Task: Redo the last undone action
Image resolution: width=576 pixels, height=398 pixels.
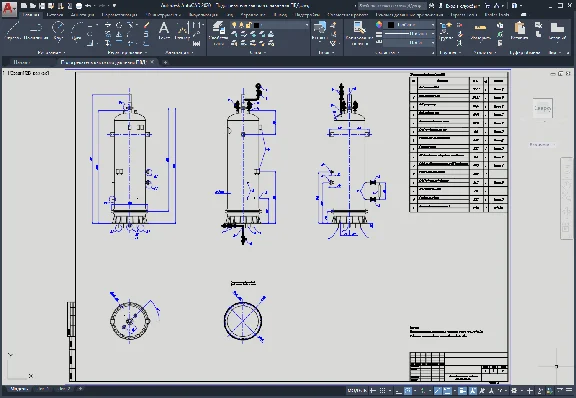Action: coord(103,6)
